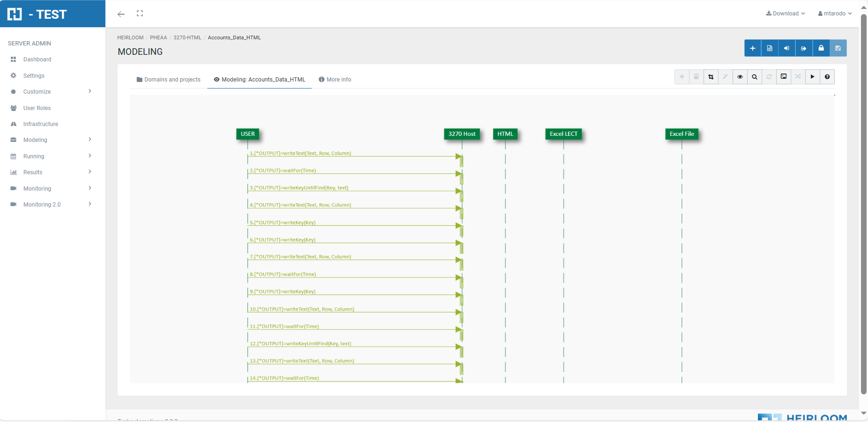
Task: Open the help question mark icon
Action: [827, 77]
